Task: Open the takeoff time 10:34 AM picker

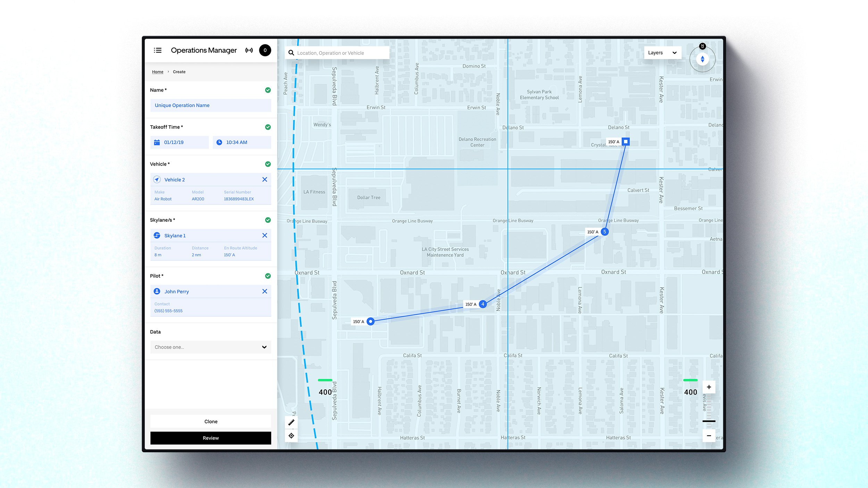Action: pos(242,142)
